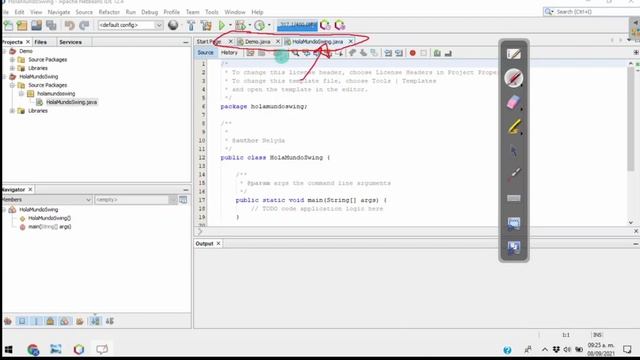Collapse HolaMundoSwing Source Packages node
Screen dimensions: 640x360
point(12,85)
